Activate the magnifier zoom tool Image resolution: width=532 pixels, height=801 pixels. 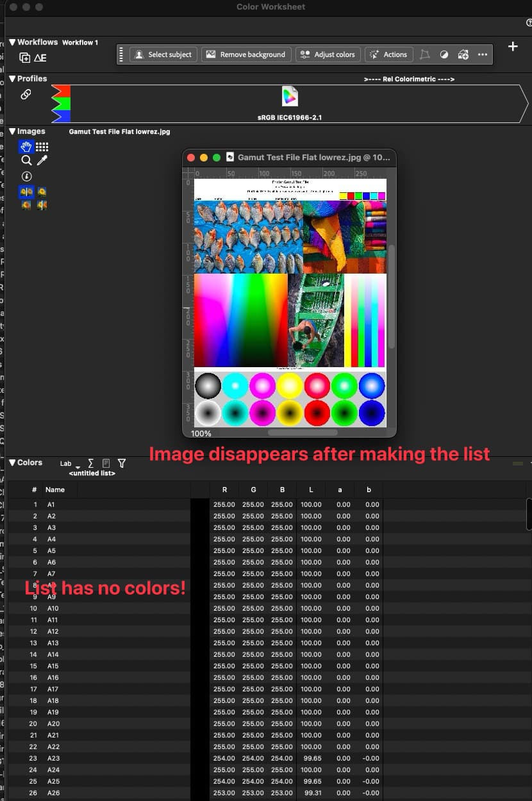(26, 161)
